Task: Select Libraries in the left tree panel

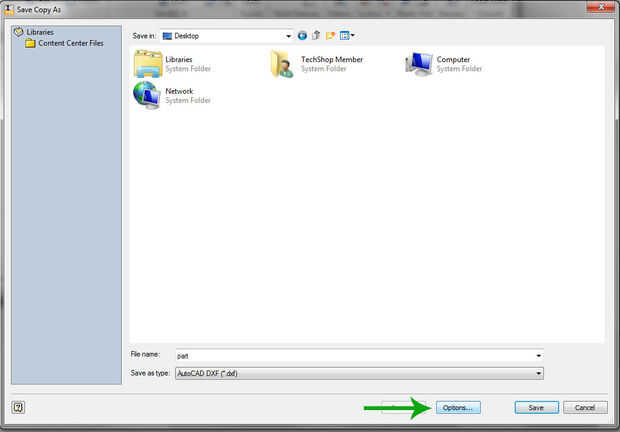Action: [40, 32]
